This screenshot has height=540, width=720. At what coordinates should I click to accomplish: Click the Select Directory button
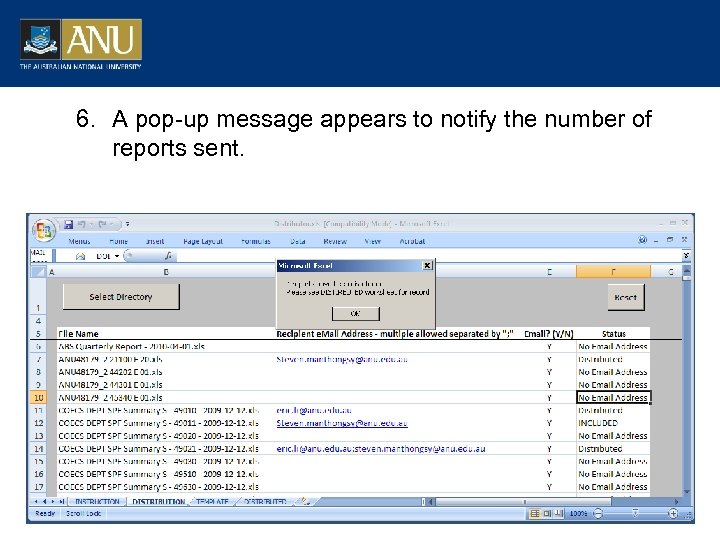[121, 297]
